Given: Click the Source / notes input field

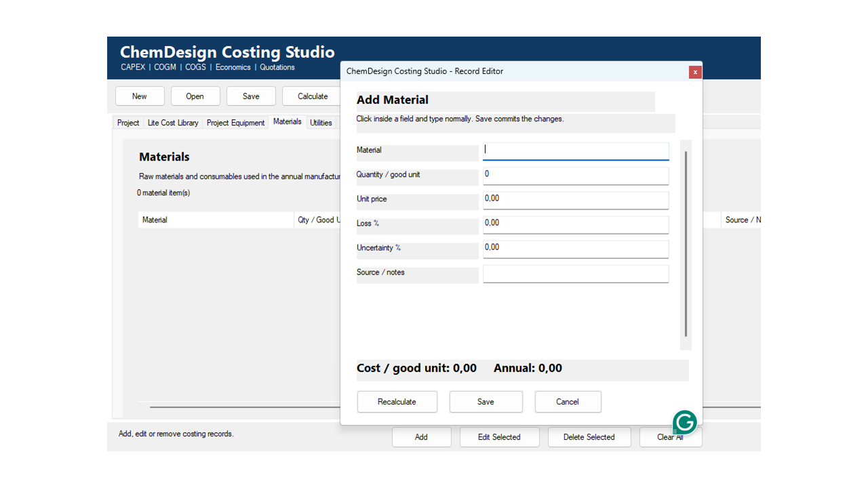Looking at the screenshot, I should tap(576, 273).
